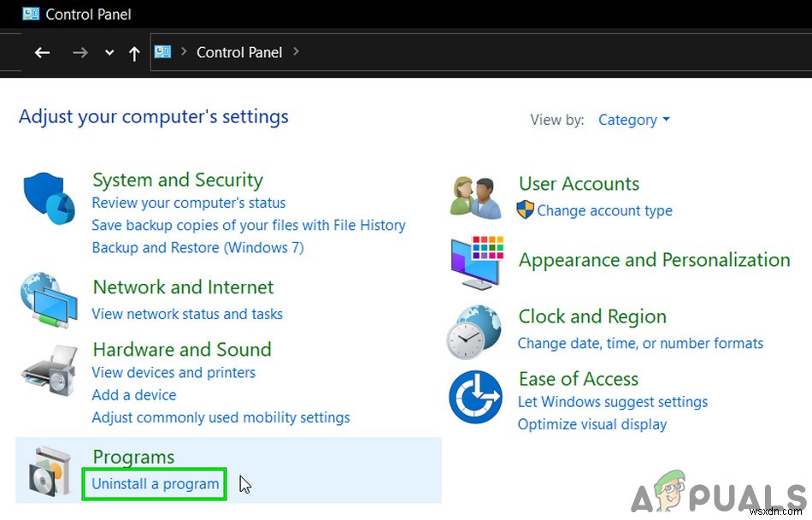
Task: Open the Ease of Access icon
Action: pyautogui.click(x=476, y=395)
